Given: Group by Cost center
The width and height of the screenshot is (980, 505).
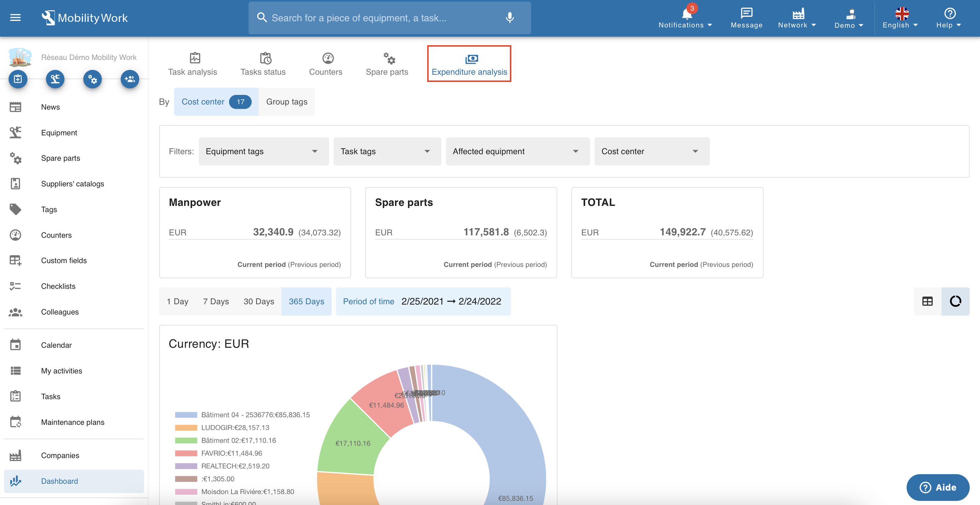Looking at the screenshot, I should 216,102.
